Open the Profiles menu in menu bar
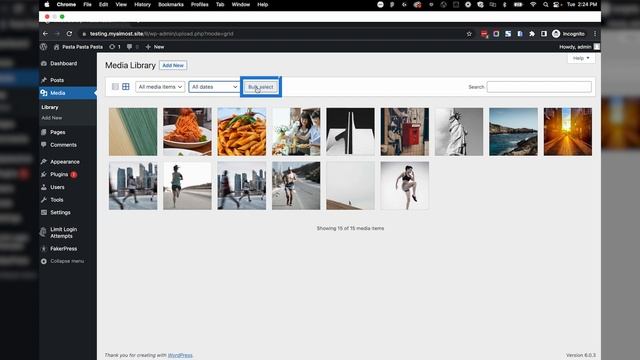The image size is (640, 360). tap(200, 4)
